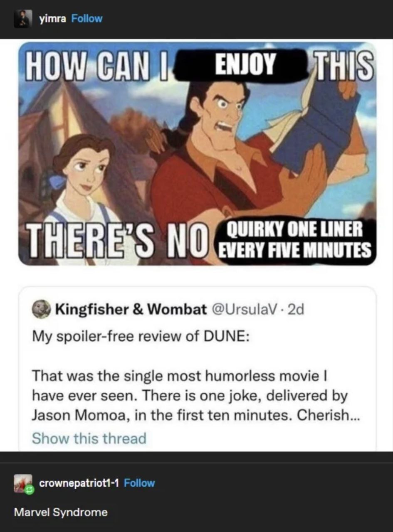Image resolution: width=393 pixels, height=532 pixels.
Task: Show this thread
Action: (89, 438)
